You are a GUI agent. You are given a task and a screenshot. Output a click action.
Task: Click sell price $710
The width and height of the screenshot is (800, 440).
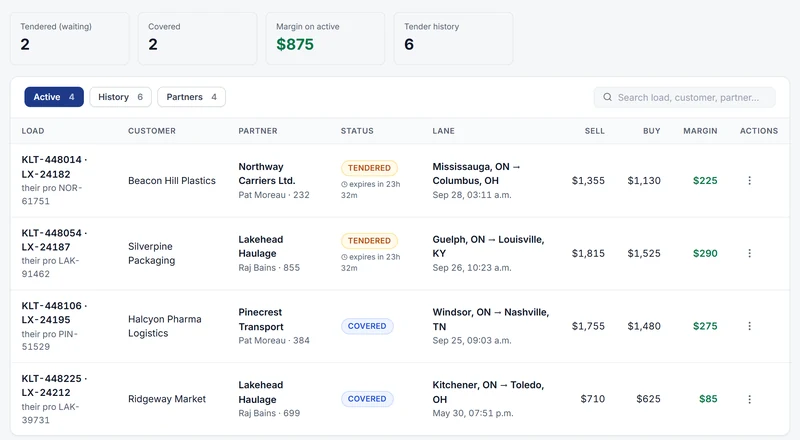pyautogui.click(x=593, y=399)
